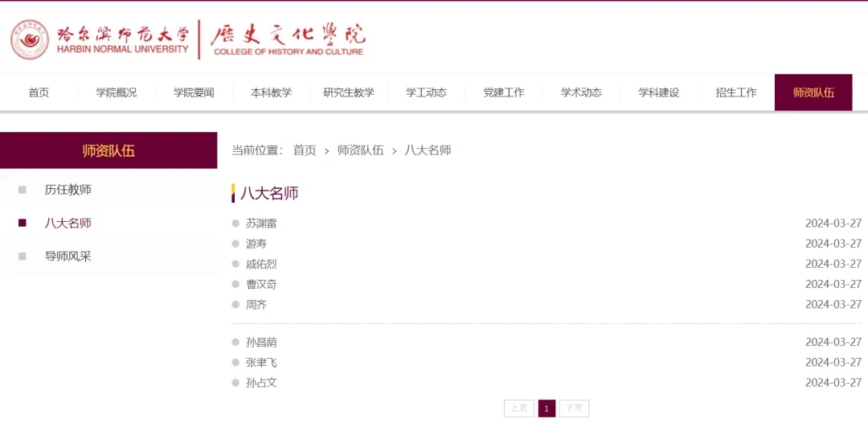Open the 张聿飞 teacher entry
Screen dimensions: 868x427
tap(261, 363)
